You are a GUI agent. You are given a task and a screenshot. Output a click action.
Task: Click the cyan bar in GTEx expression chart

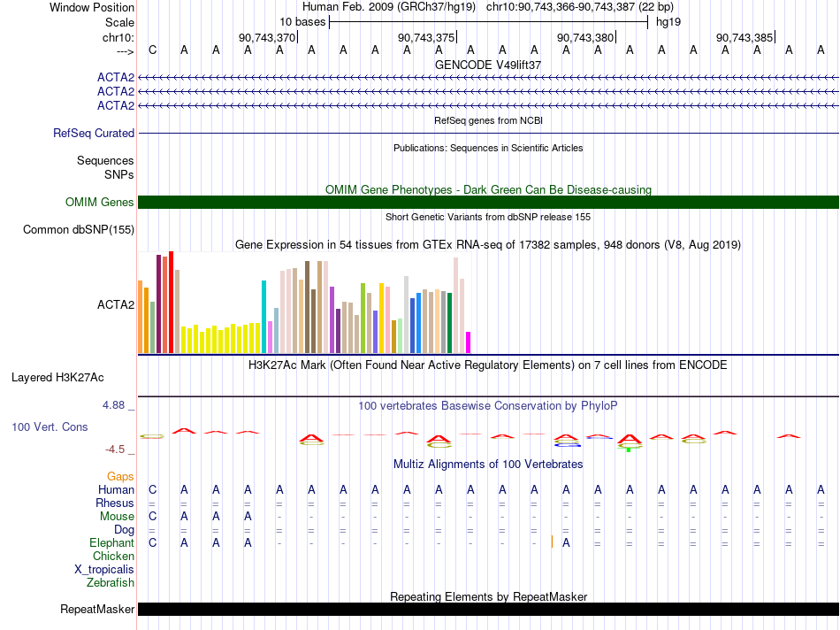click(263, 317)
